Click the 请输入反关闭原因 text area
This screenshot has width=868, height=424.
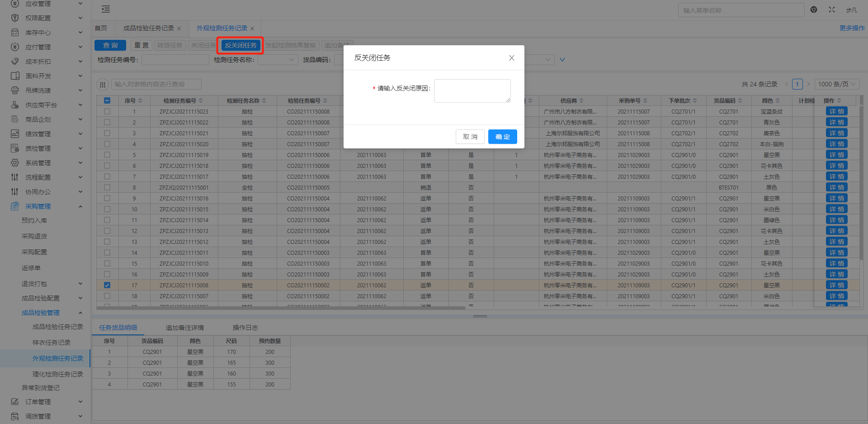point(472,91)
